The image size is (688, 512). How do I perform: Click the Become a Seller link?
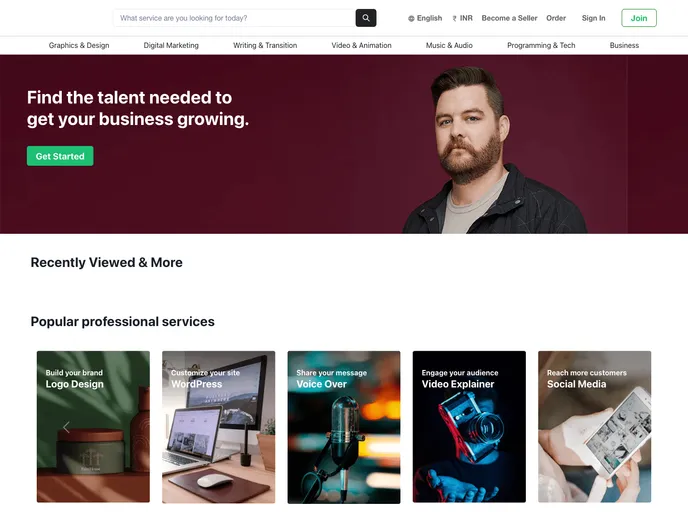coord(509,18)
